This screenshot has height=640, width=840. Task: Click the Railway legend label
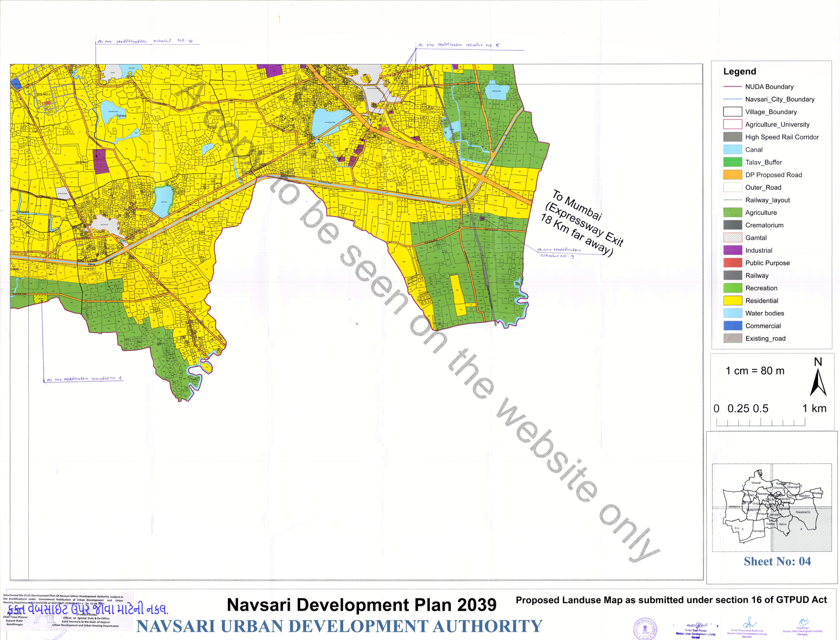(x=757, y=275)
